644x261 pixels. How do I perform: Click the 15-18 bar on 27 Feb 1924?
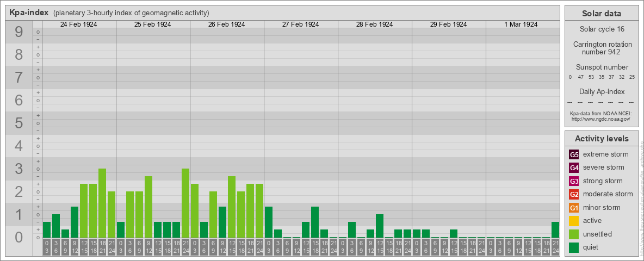point(315,222)
